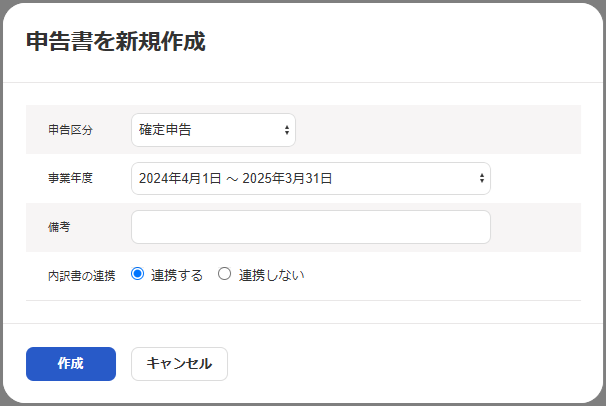
Task: Click the キャンセル button
Action: tap(179, 364)
